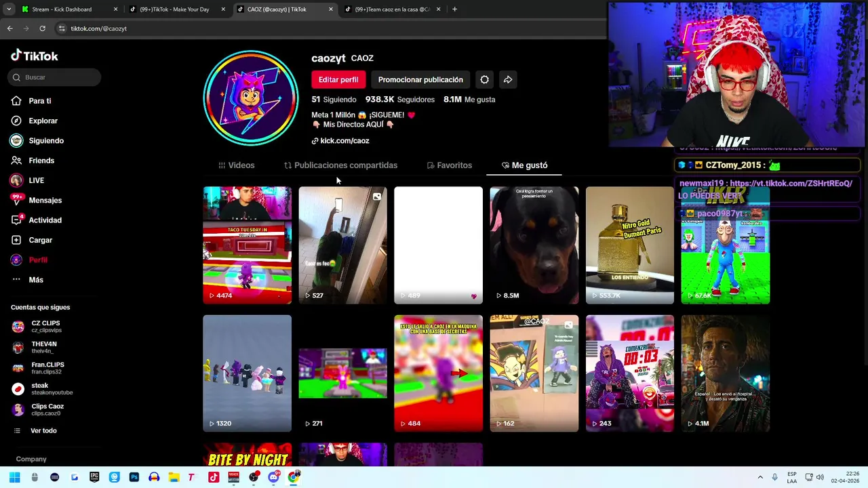Open the Nitro Gold Dumont Paris video
868x488 pixels.
pyautogui.click(x=630, y=245)
